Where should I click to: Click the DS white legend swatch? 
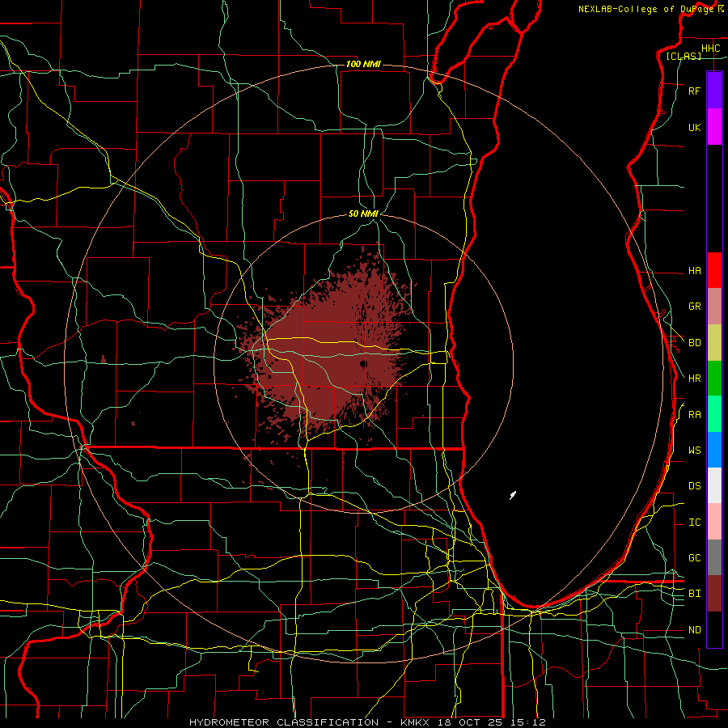[x=714, y=485]
